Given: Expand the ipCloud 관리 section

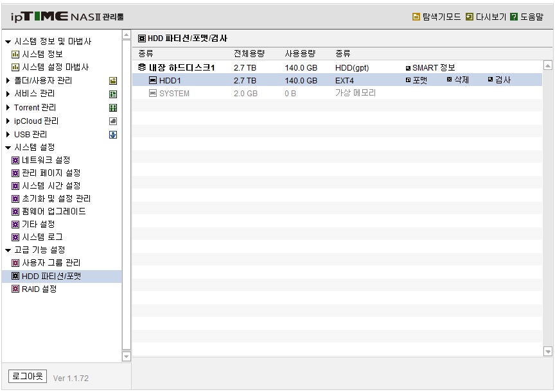Looking at the screenshot, I should pos(8,121).
